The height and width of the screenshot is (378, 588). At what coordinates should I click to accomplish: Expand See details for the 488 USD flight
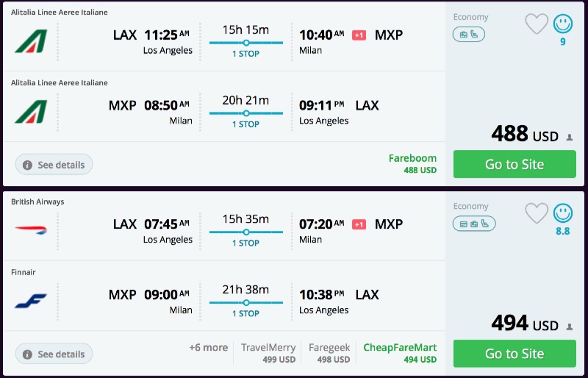54,165
